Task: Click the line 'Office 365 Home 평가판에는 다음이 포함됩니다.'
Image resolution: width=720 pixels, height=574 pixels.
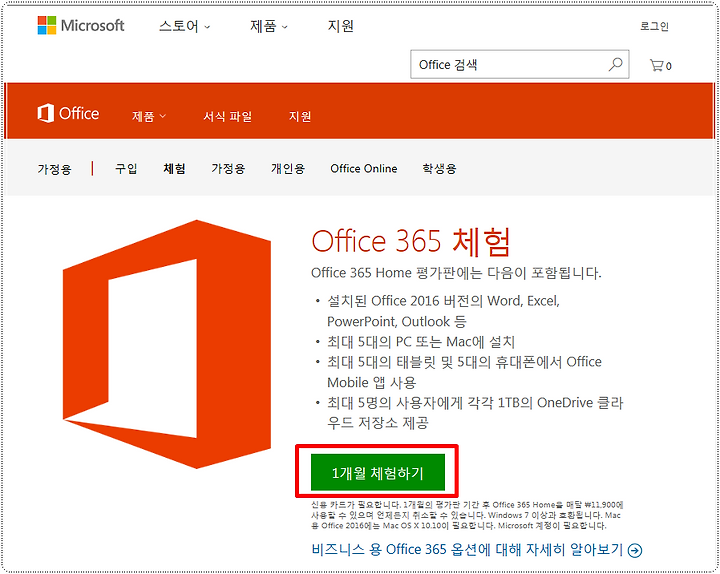Action: coord(456,273)
